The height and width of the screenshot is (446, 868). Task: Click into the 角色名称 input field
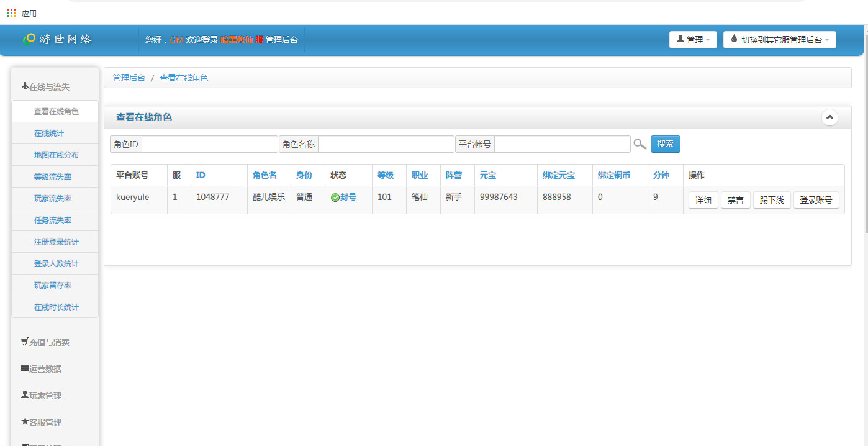(x=386, y=144)
